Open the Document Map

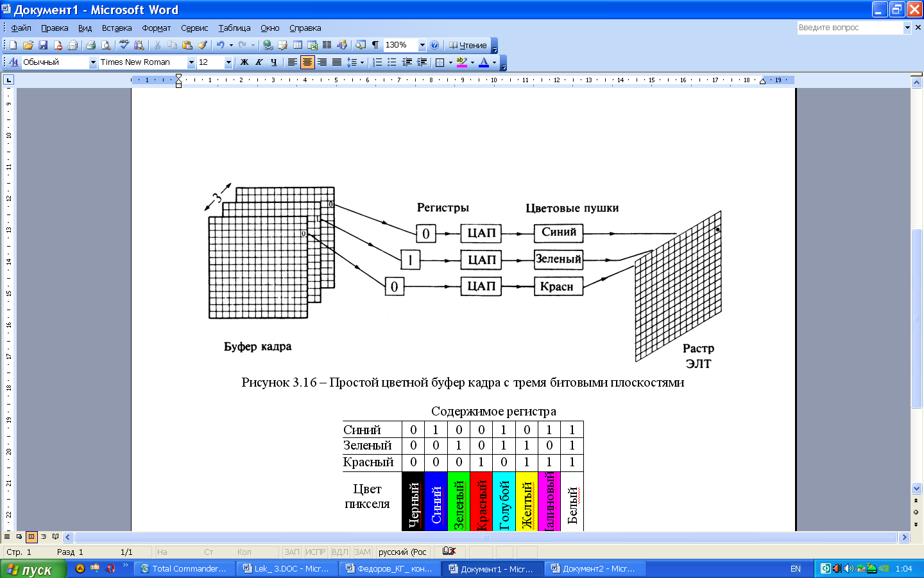point(361,45)
